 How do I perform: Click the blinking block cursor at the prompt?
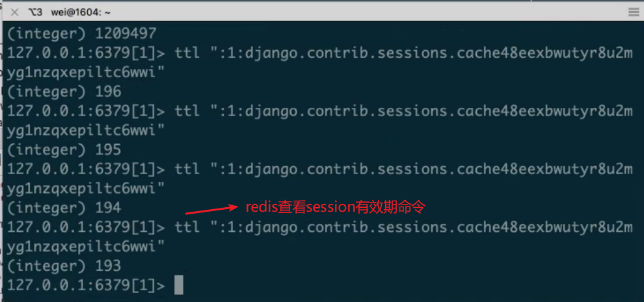coord(179,285)
